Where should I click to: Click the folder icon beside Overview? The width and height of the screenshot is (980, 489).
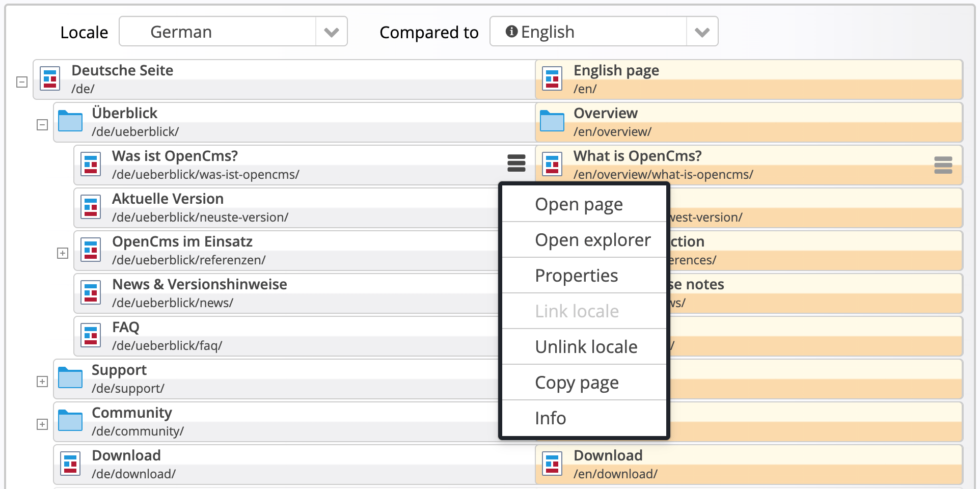point(552,122)
